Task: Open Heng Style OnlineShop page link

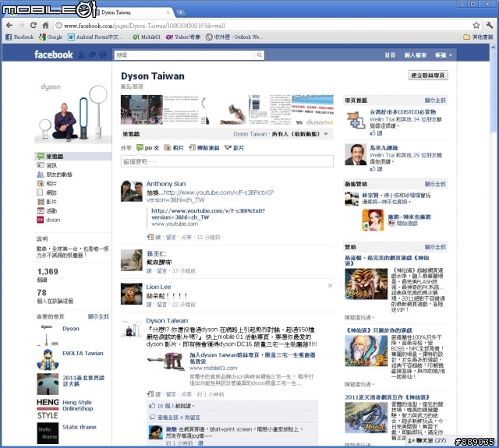Action: [x=78, y=405]
